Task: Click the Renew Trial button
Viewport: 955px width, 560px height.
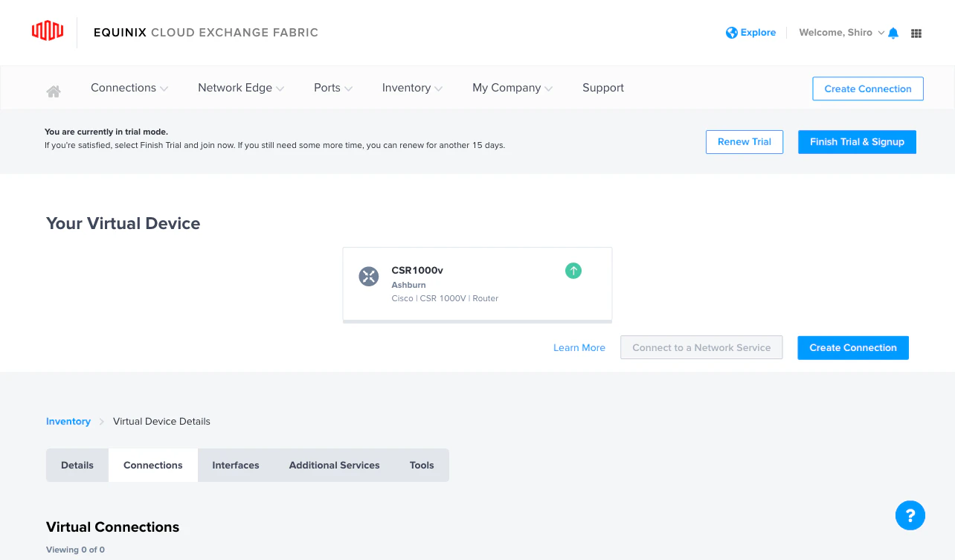Action: coord(745,141)
